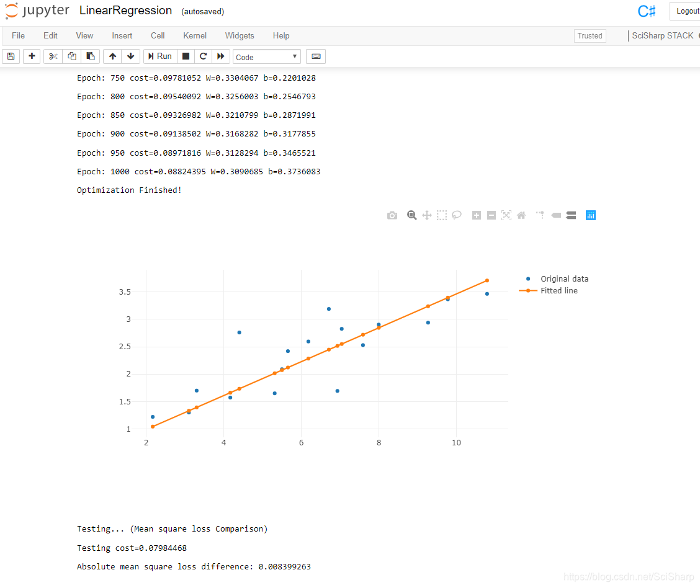Click the Epoch: 850 output line
Viewport: 700px width, 588px height.
[197, 115]
